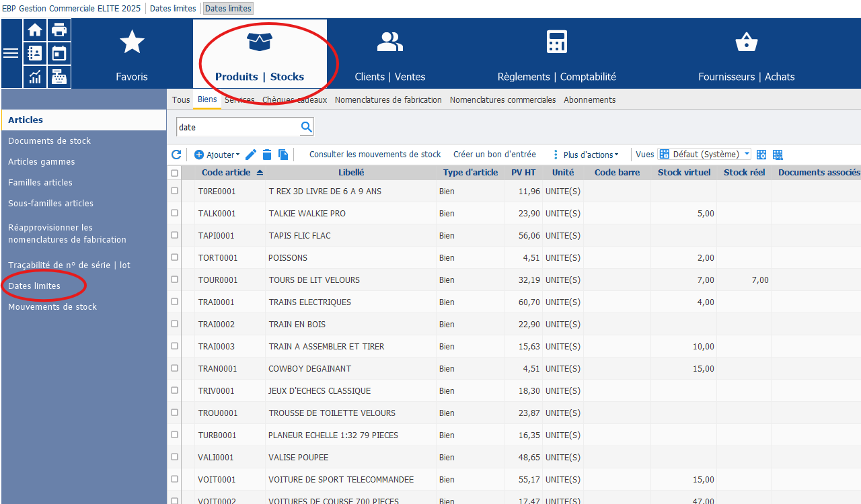Image resolution: width=861 pixels, height=504 pixels.
Task: Switch to the Abonnements tab
Action: point(590,99)
